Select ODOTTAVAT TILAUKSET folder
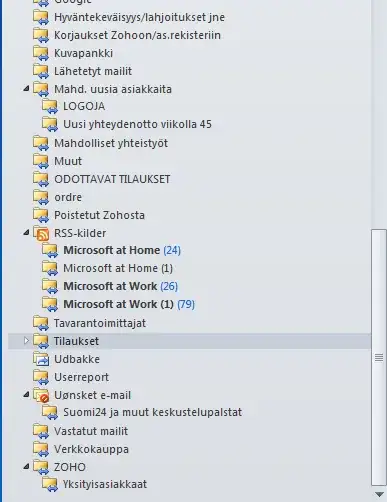Image resolution: width=387 pixels, height=502 pixels. (x=112, y=179)
